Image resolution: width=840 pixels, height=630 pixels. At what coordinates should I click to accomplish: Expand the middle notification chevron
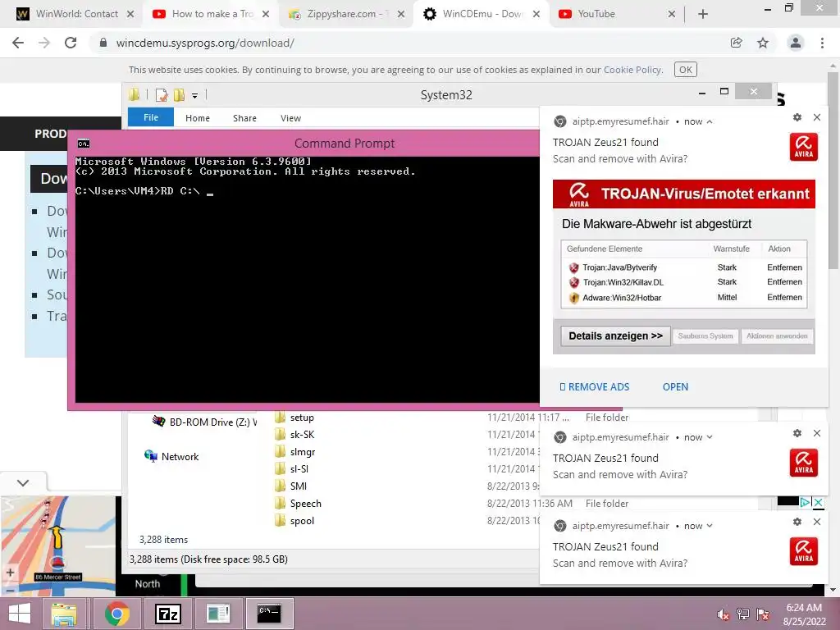[x=710, y=437]
